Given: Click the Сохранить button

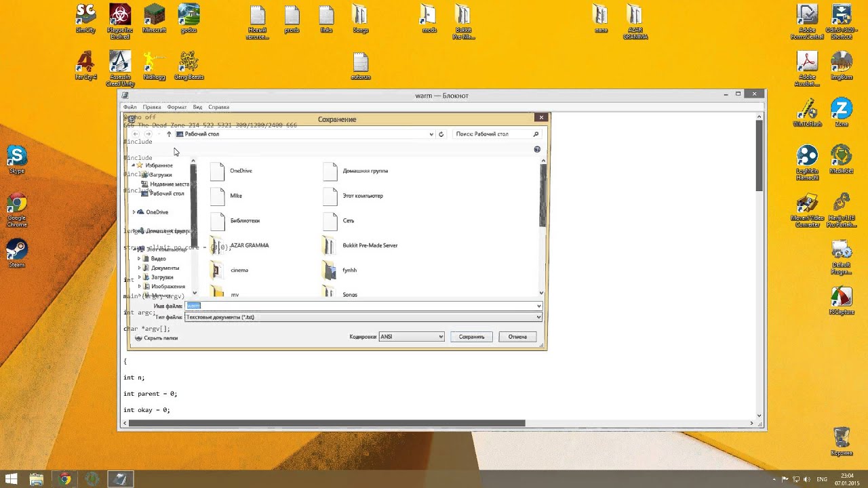Looking at the screenshot, I should tap(471, 337).
